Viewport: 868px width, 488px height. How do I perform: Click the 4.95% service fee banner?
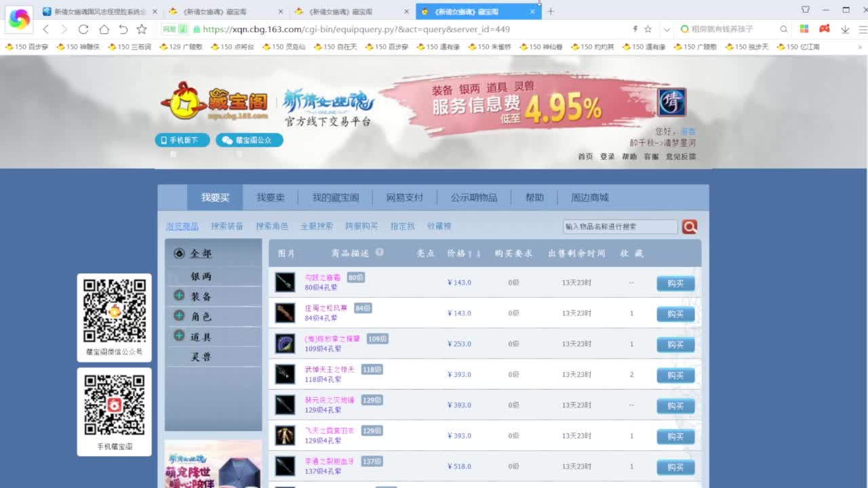pyautogui.click(x=519, y=103)
